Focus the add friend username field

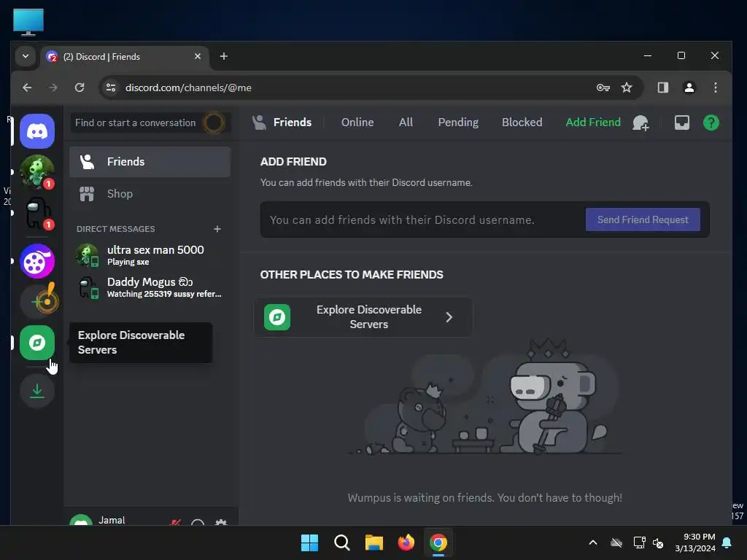pyautogui.click(x=423, y=220)
